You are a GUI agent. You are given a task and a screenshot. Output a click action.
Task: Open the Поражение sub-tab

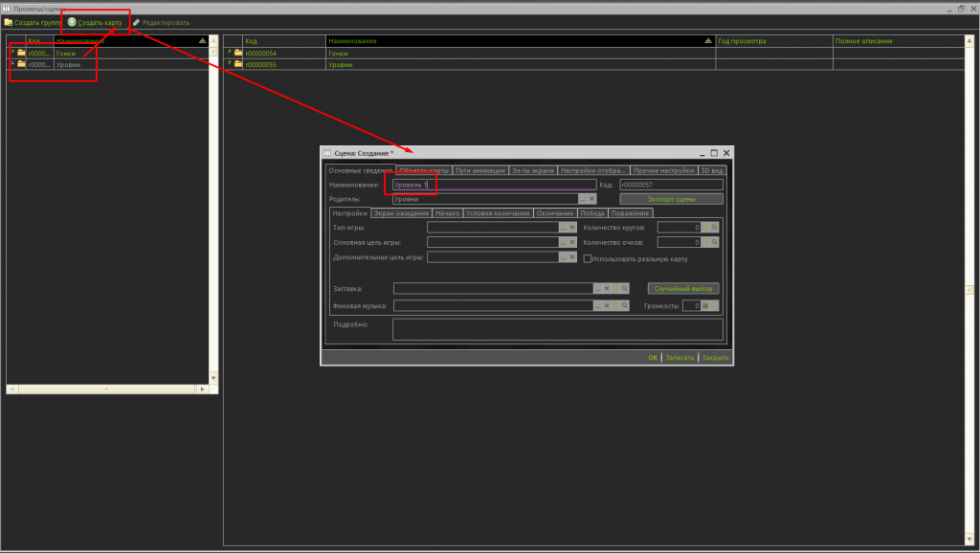[x=630, y=213]
